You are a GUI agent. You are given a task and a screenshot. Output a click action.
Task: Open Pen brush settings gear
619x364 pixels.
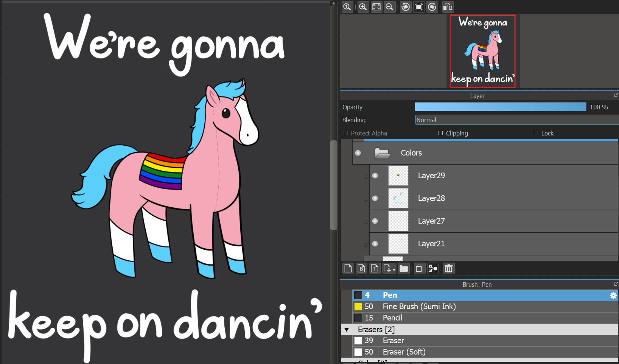point(613,296)
